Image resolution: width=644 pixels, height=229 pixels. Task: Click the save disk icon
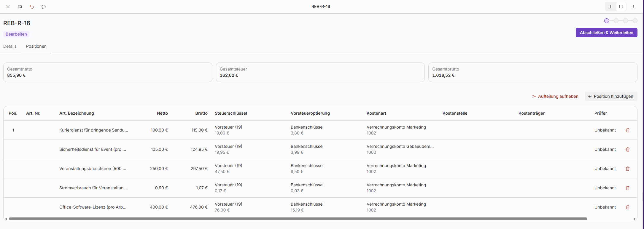click(x=20, y=7)
